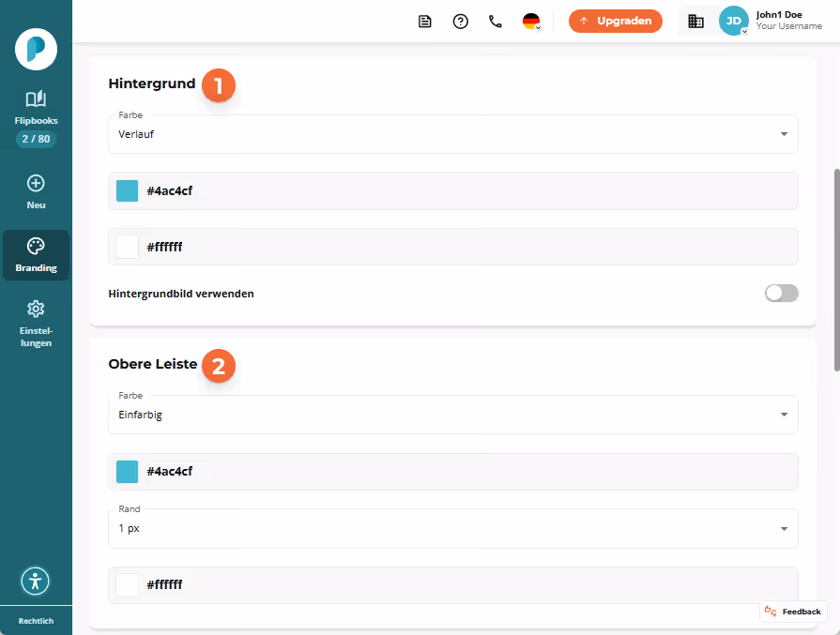This screenshot has width=840, height=635.
Task: Click the Hintergrund #4ac4cf color swatch
Action: click(127, 190)
